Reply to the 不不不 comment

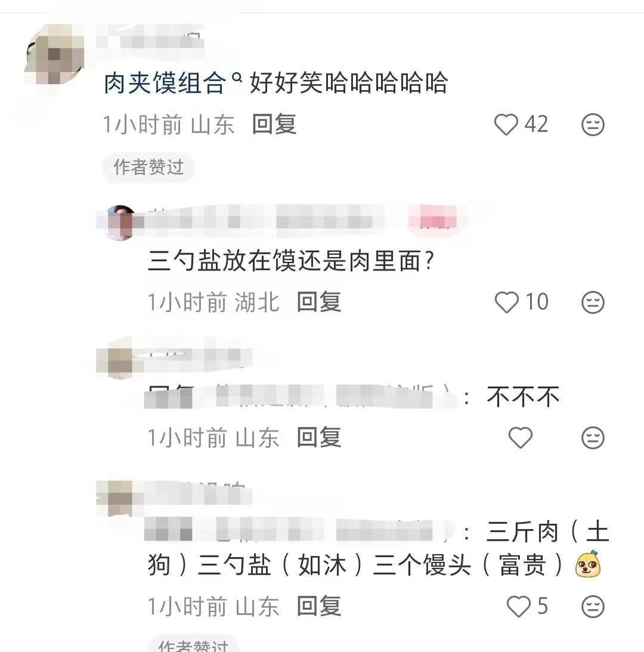click(x=319, y=437)
